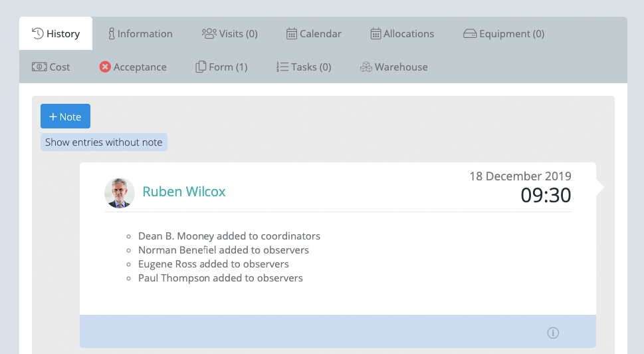Click the Cost banknote icon
This screenshot has height=354, width=644.
pyautogui.click(x=39, y=67)
